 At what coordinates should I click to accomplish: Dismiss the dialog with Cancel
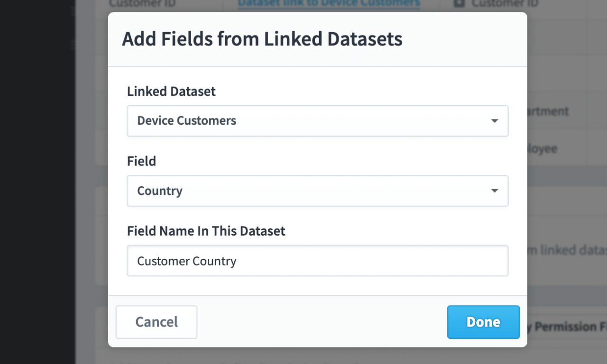click(156, 322)
